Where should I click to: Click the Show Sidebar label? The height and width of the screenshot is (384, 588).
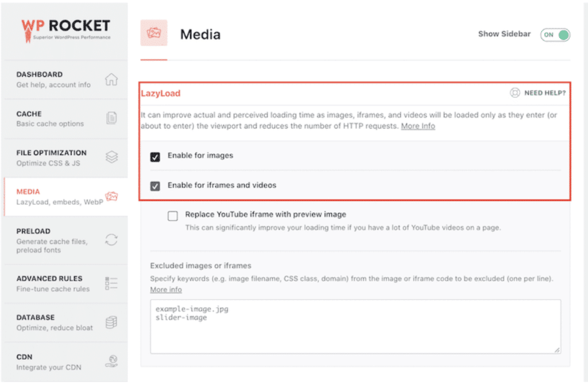(x=504, y=34)
